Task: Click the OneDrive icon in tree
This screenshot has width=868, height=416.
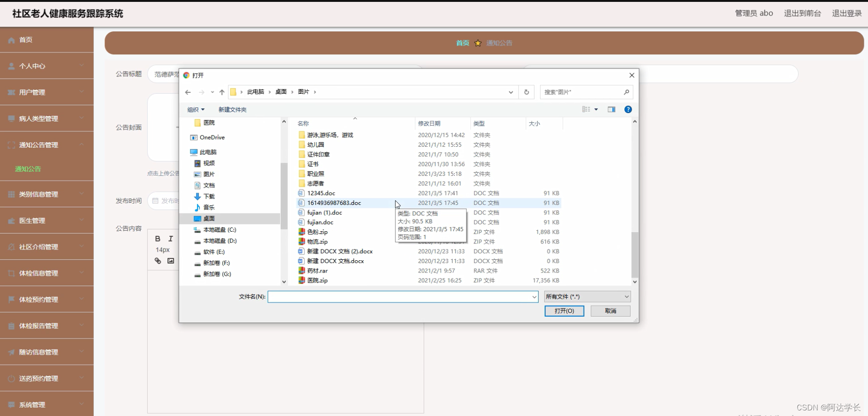Action: 194,137
